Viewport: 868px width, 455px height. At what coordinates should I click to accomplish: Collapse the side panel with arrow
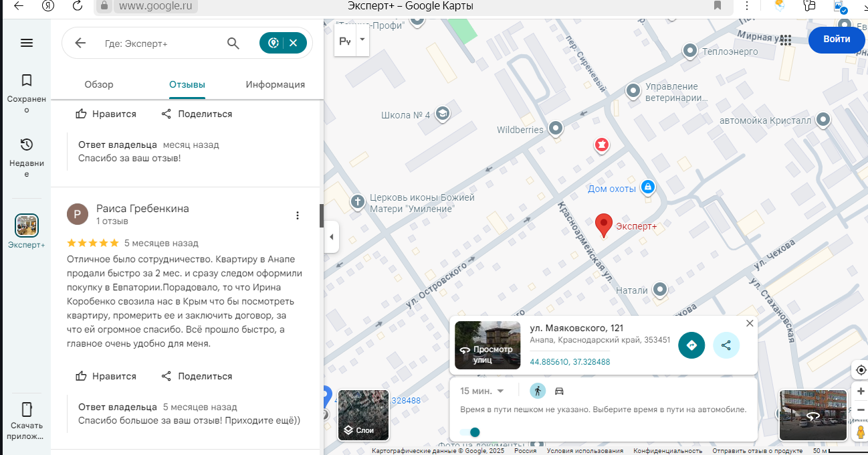(x=332, y=237)
